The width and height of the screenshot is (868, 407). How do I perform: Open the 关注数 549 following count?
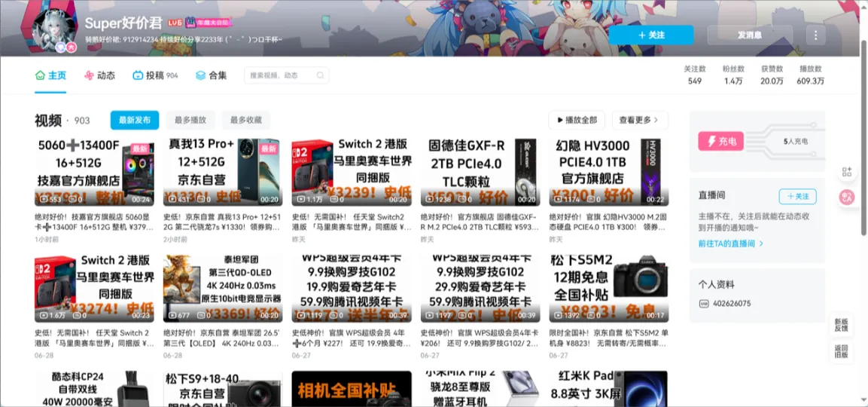(x=695, y=75)
